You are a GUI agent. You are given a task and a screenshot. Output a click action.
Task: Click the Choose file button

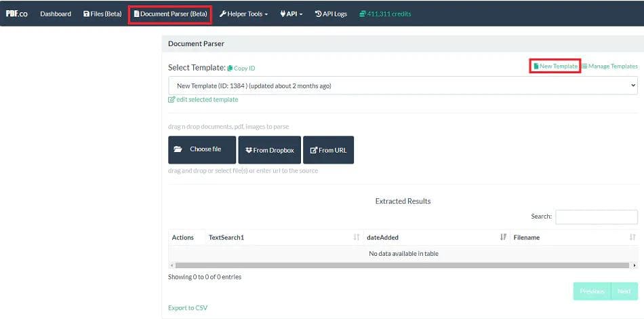click(x=202, y=149)
